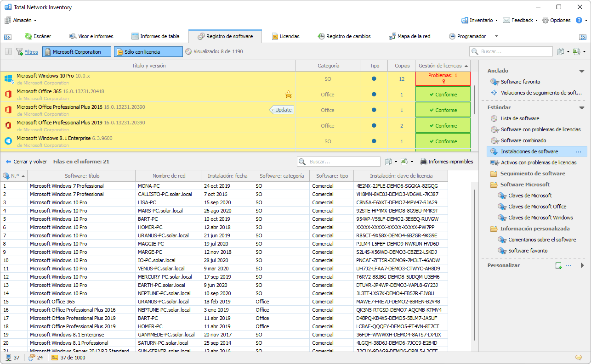The width and height of the screenshot is (591, 364).
Task: Click the Filtros link
Action: 31,52
